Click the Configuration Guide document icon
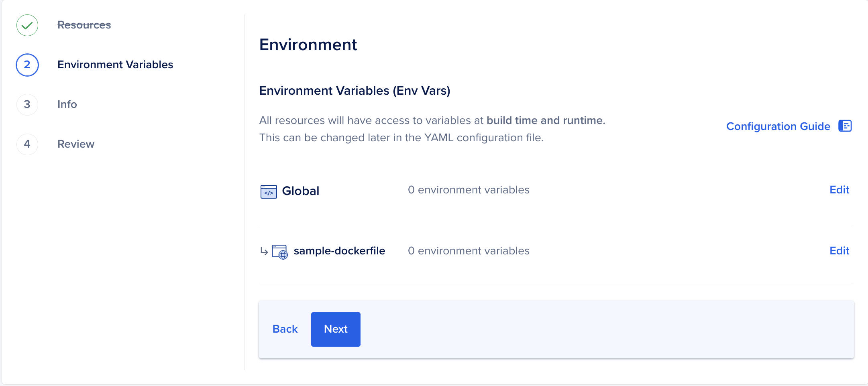The image size is (868, 386). (845, 126)
